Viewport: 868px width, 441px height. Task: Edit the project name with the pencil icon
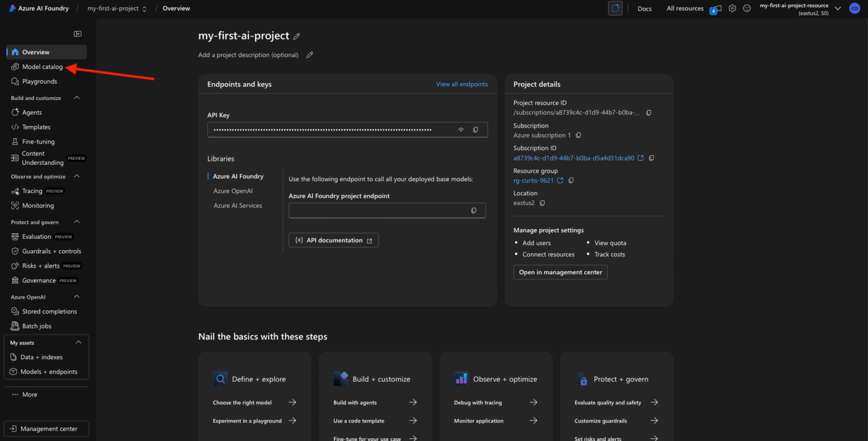coord(297,36)
